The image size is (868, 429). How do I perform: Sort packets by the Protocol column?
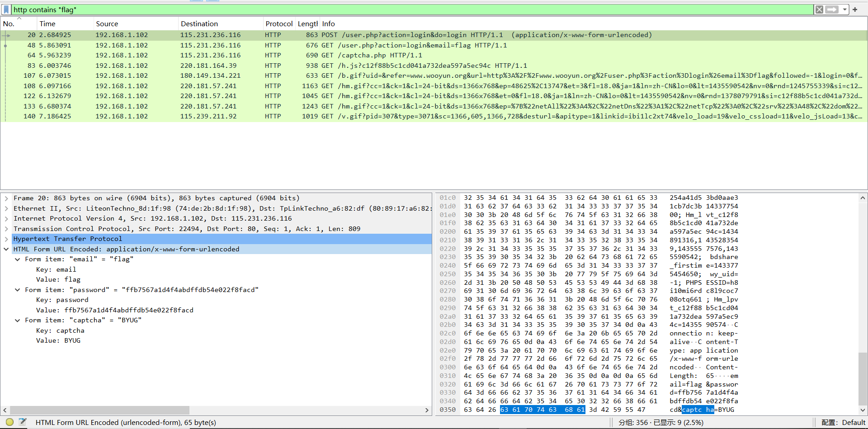279,24
